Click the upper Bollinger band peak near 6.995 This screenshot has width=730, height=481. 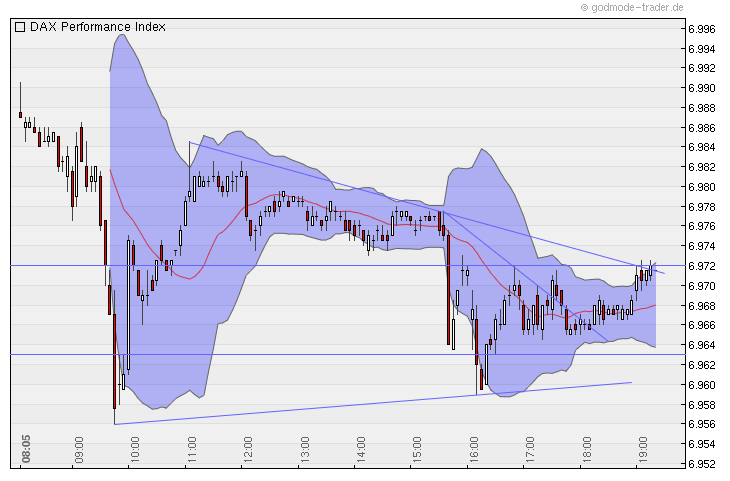(x=122, y=35)
